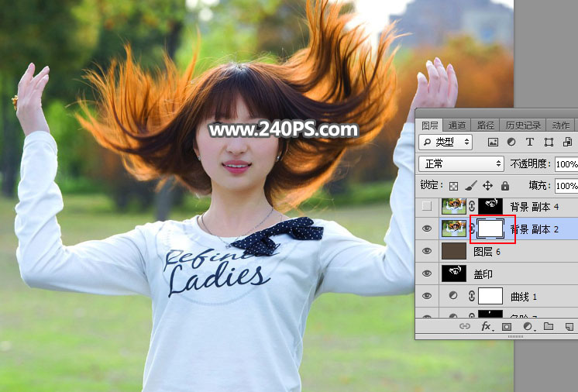Switch to 历史记录 tab
The height and width of the screenshot is (392, 578).
pos(523,126)
